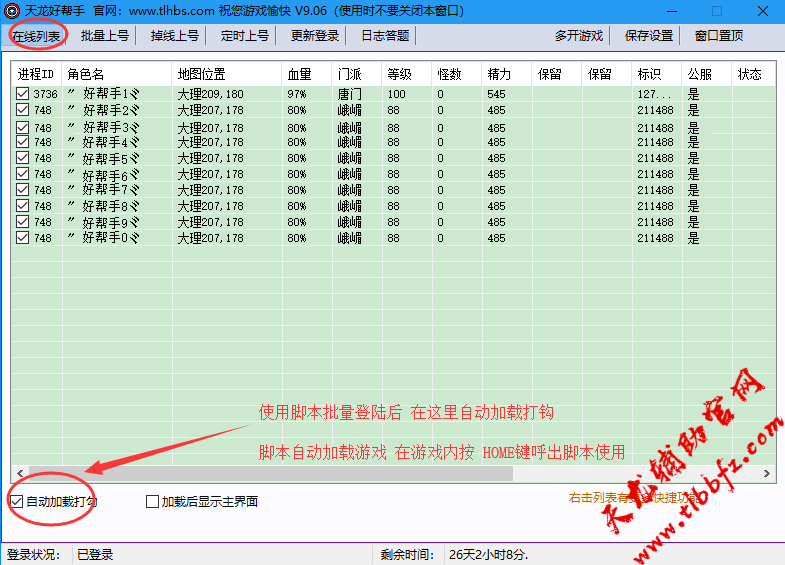Uncheck the row for character 好帮手1
This screenshot has height=565, width=785.
tap(23, 94)
